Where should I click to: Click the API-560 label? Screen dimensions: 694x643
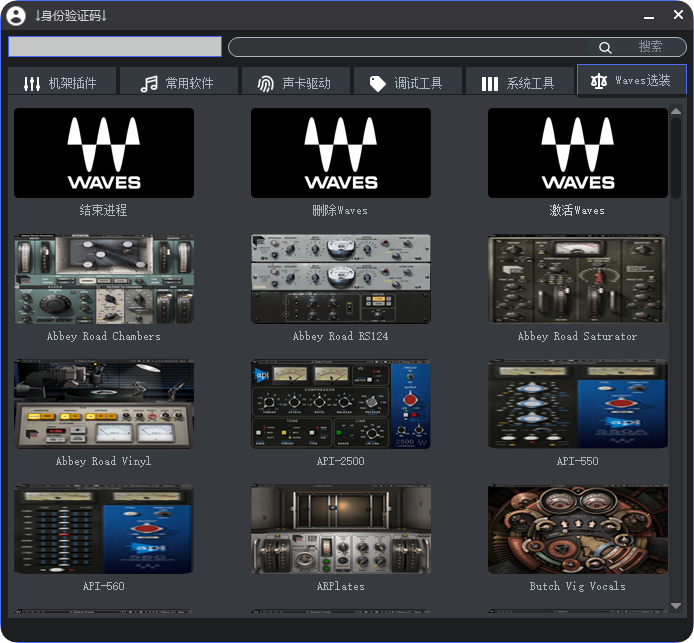[104, 586]
